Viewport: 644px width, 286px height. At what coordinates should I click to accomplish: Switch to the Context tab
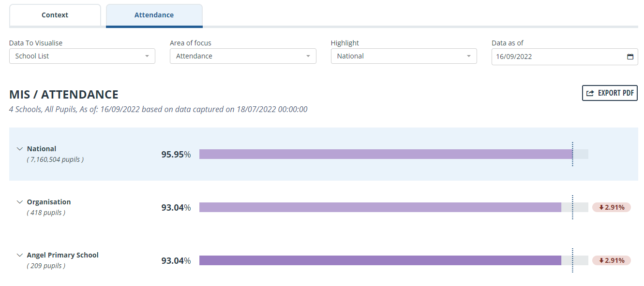tap(55, 15)
